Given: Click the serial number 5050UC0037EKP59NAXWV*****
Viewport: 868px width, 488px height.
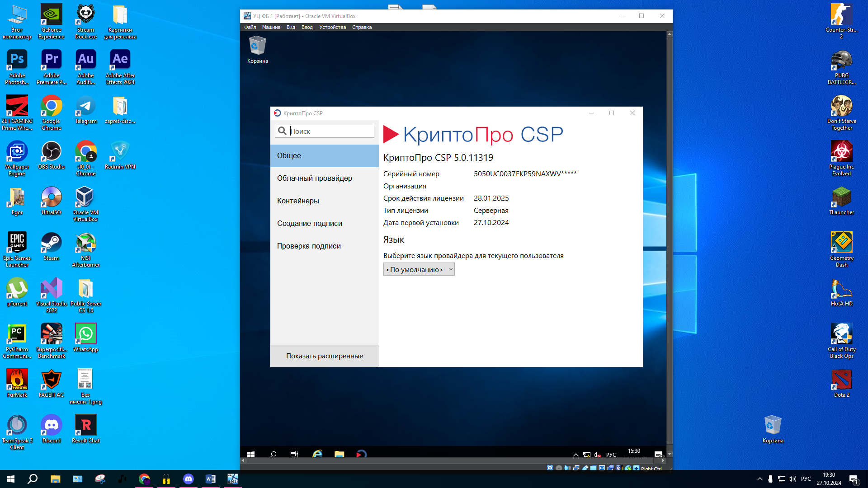Looking at the screenshot, I should [x=525, y=174].
